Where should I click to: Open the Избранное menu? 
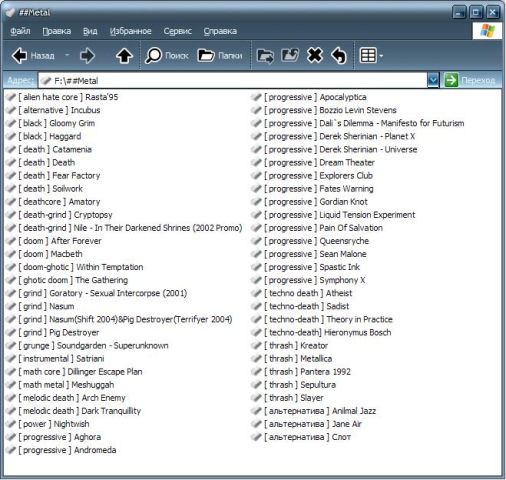[x=130, y=31]
